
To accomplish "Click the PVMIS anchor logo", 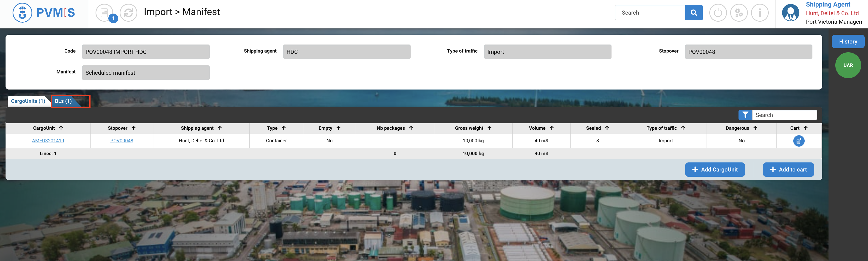I will (22, 13).
